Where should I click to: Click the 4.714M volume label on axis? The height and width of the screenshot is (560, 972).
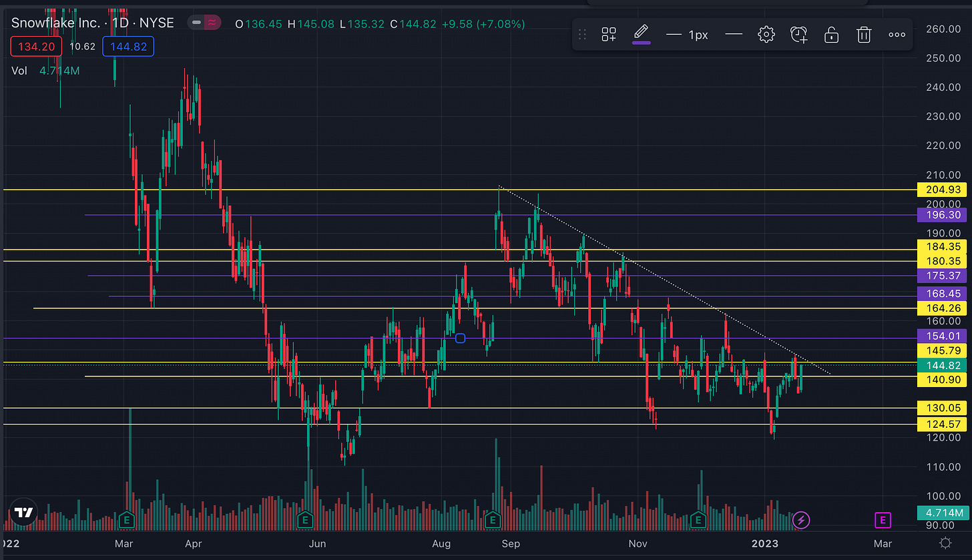click(943, 513)
